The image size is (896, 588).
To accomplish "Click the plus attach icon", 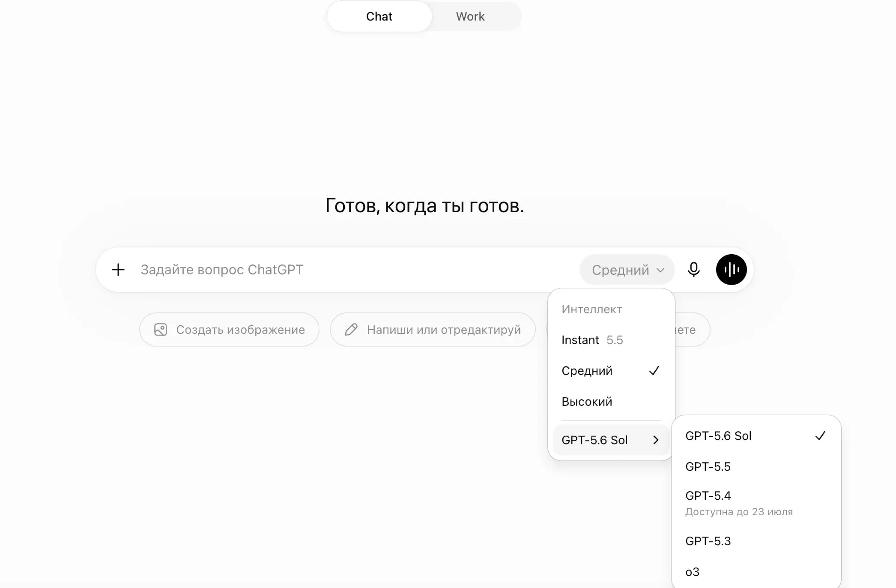I will pyautogui.click(x=118, y=270).
